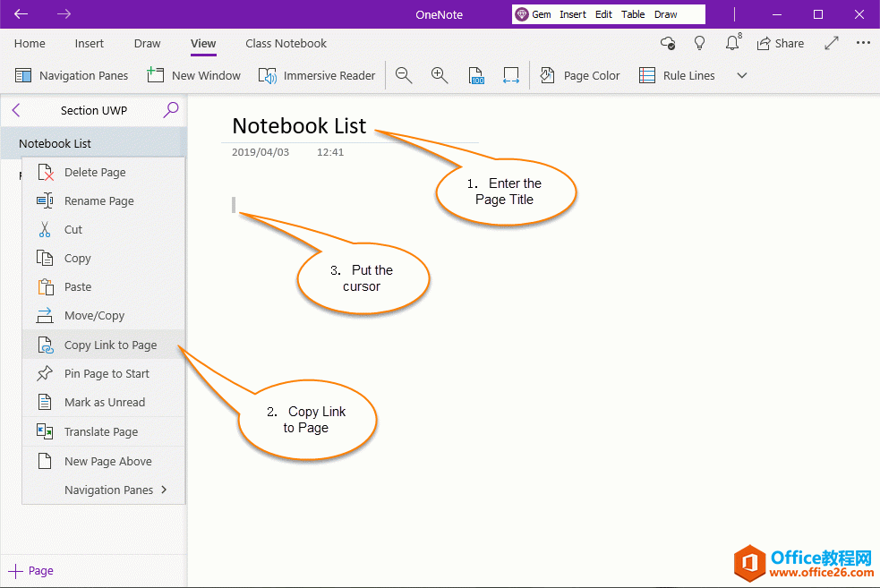Toggle Navigation Panes visibility
The image size is (880, 588).
(72, 75)
